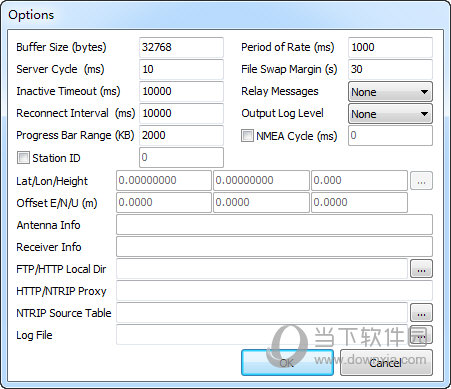This screenshot has height=389, width=451.
Task: Focus the FTP/HTTP Local Dir field
Action: tap(262, 268)
